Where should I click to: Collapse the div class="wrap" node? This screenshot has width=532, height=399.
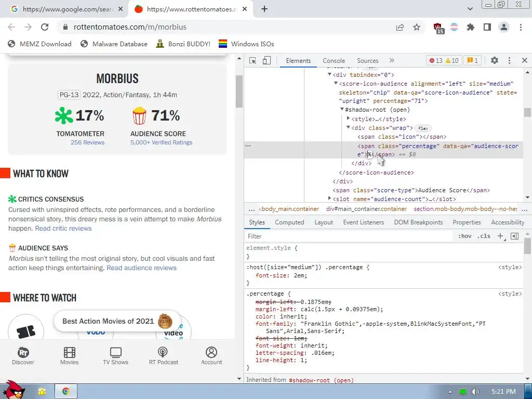[348, 128]
